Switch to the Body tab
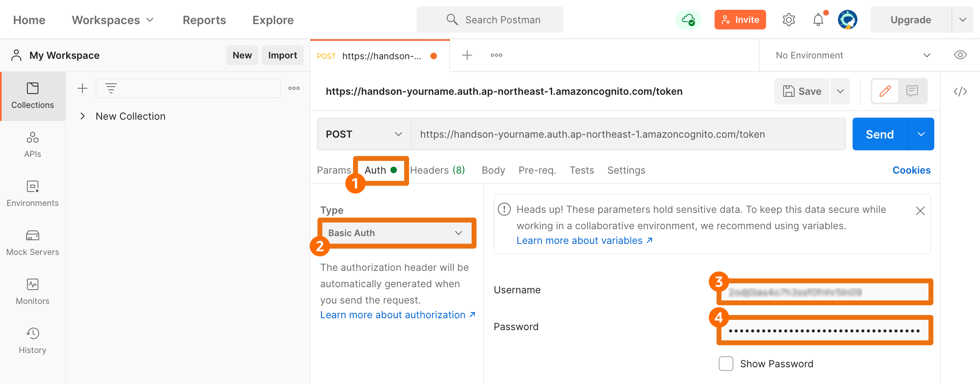 tap(493, 170)
